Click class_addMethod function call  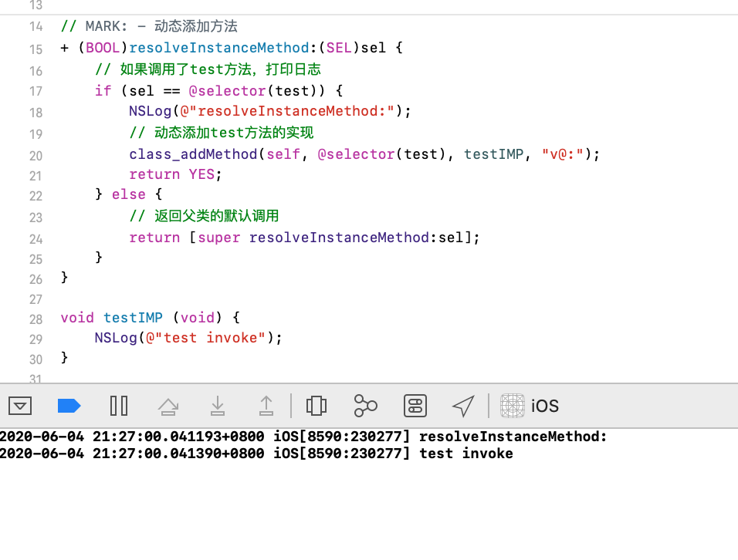click(193, 154)
